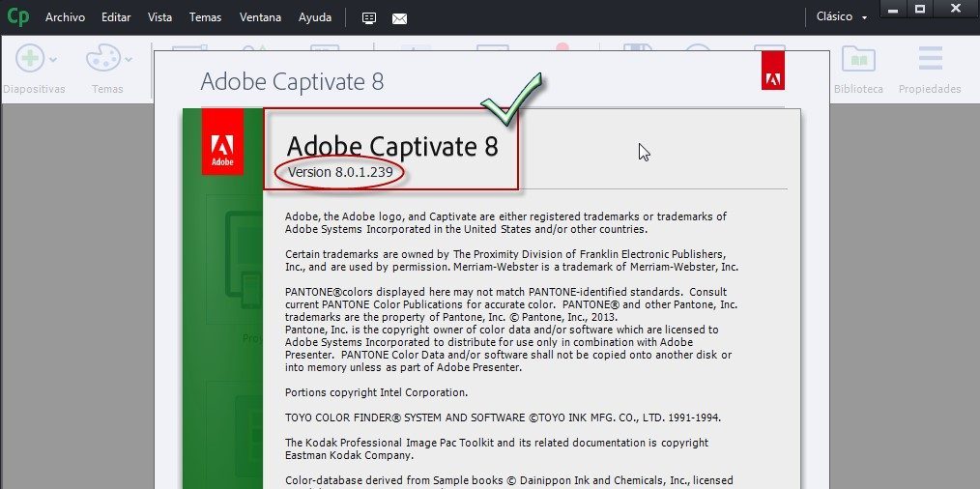The image size is (980, 489).
Task: Click the large Adobe Captivate 8 title
Action: coord(392,146)
